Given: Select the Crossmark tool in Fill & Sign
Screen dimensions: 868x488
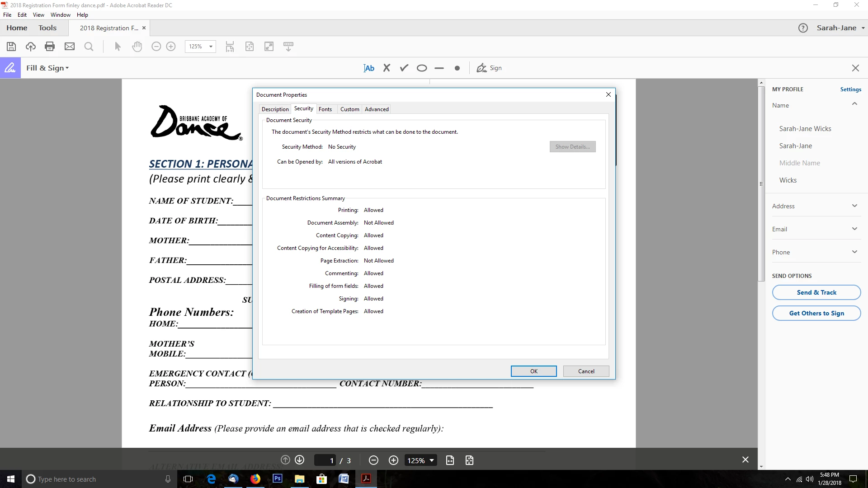Looking at the screenshot, I should tap(387, 68).
